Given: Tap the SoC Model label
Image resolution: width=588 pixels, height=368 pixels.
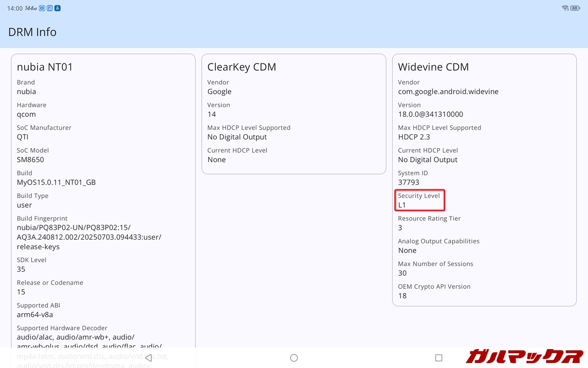Looking at the screenshot, I should 33,150.
